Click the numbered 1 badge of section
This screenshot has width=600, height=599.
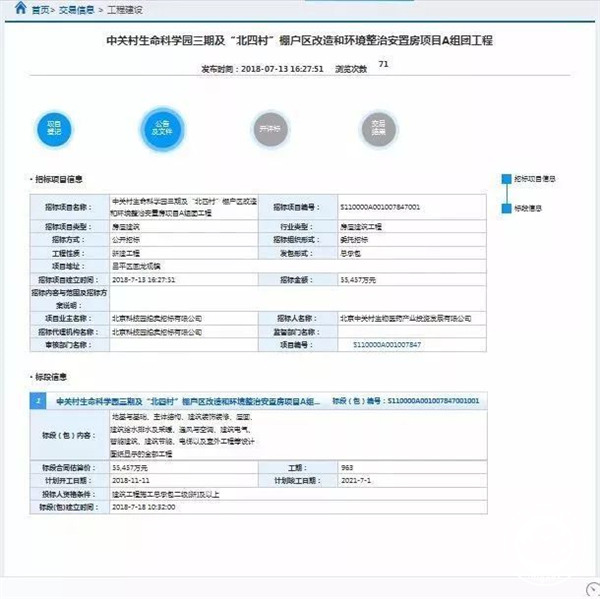coord(38,401)
